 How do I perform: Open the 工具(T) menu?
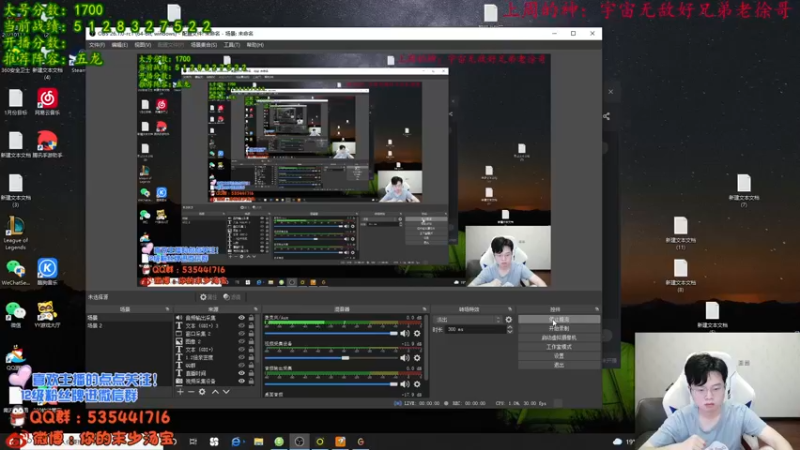tap(232, 45)
